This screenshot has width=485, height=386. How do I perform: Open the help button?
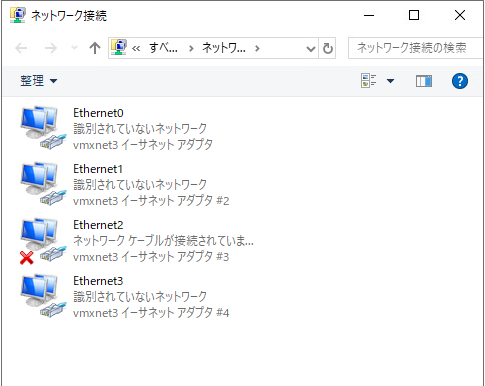click(x=460, y=81)
